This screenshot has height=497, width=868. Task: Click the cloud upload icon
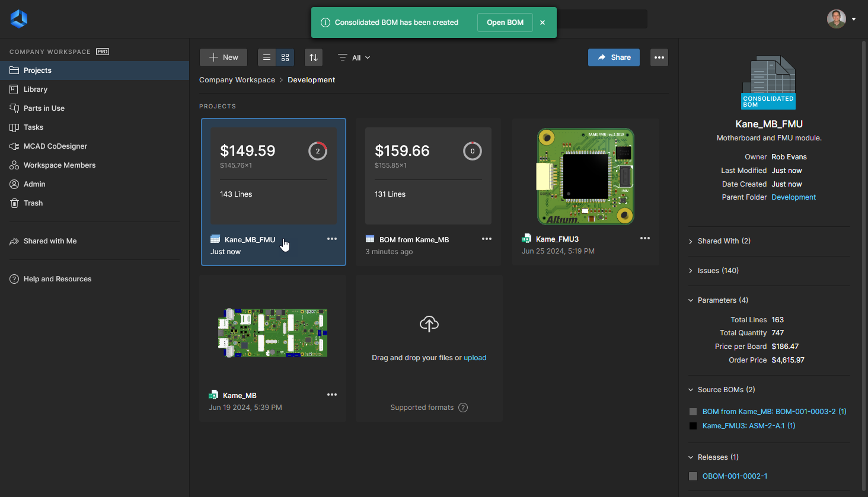429,323
